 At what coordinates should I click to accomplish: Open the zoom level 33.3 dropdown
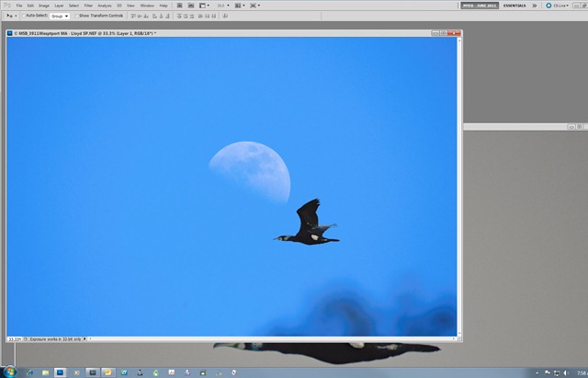tap(223, 6)
